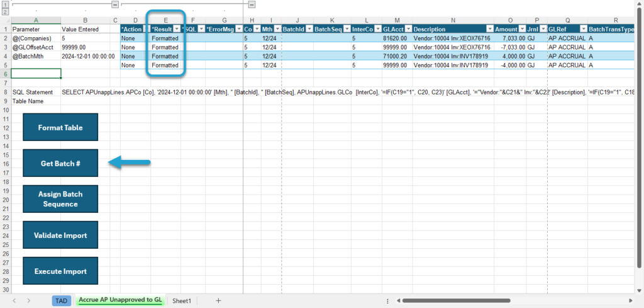Viewport: 644px width, 308px height.
Task: Switch to the TAD sheet tab
Action: pyautogui.click(x=61, y=301)
